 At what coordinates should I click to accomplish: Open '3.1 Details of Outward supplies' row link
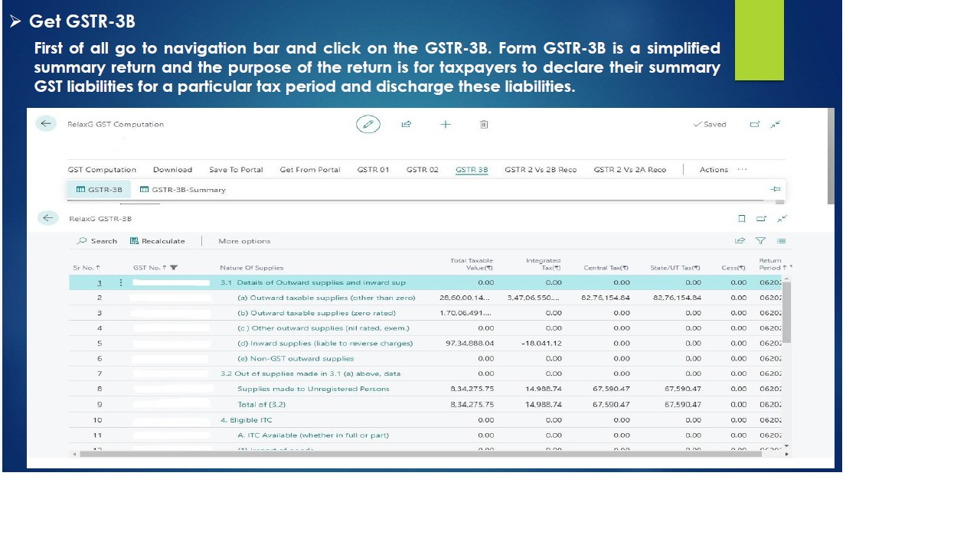coord(313,282)
